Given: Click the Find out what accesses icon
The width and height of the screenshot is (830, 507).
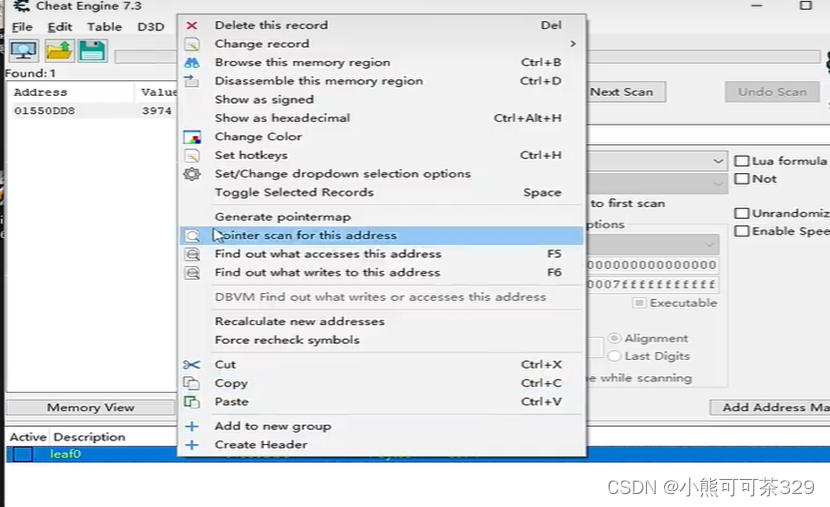Looking at the screenshot, I should pos(192,254).
